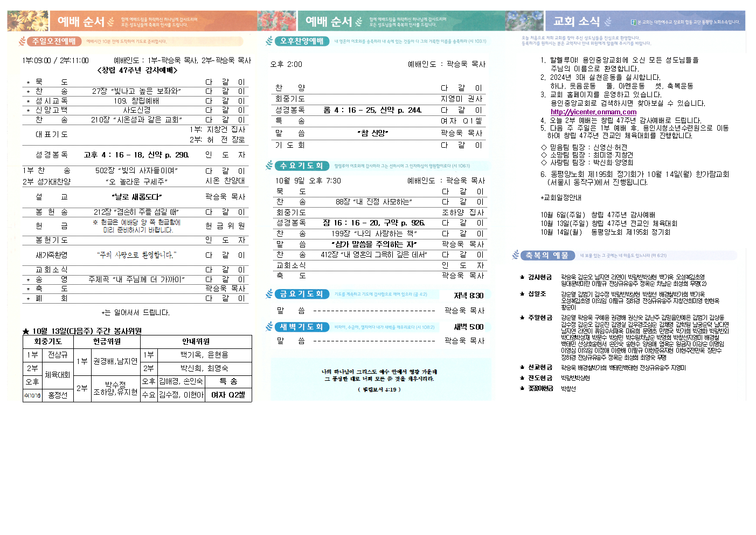
Task: Click the star bullet next to 감사헌금
Action: click(x=522, y=277)
